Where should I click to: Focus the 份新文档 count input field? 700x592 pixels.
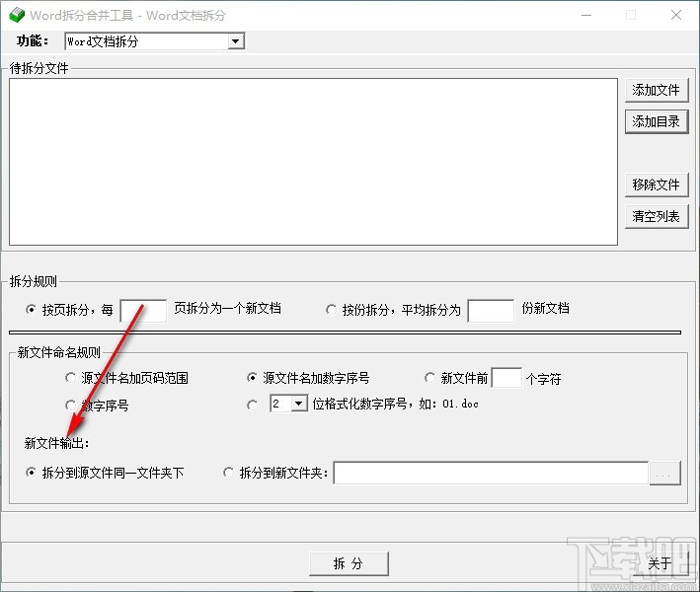tap(491, 311)
